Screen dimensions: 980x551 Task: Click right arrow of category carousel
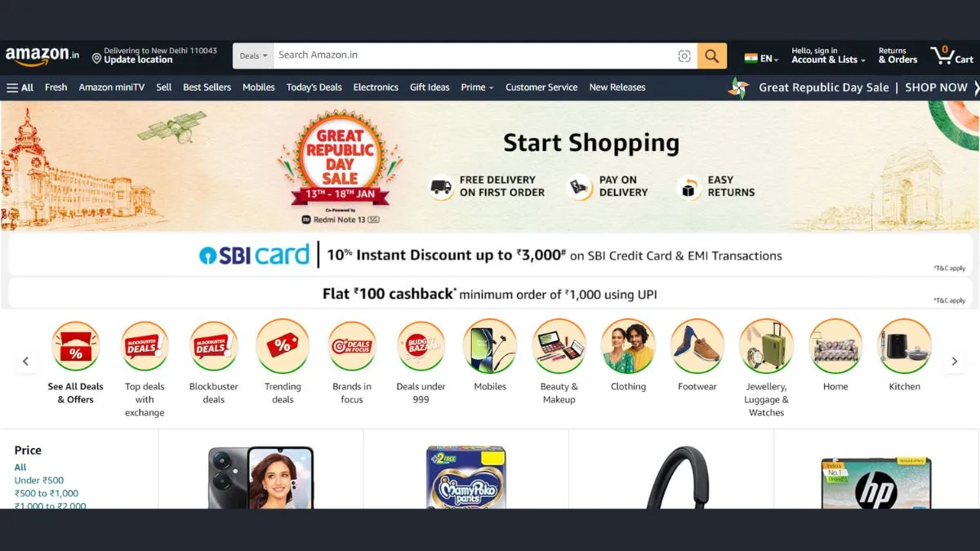(x=954, y=361)
